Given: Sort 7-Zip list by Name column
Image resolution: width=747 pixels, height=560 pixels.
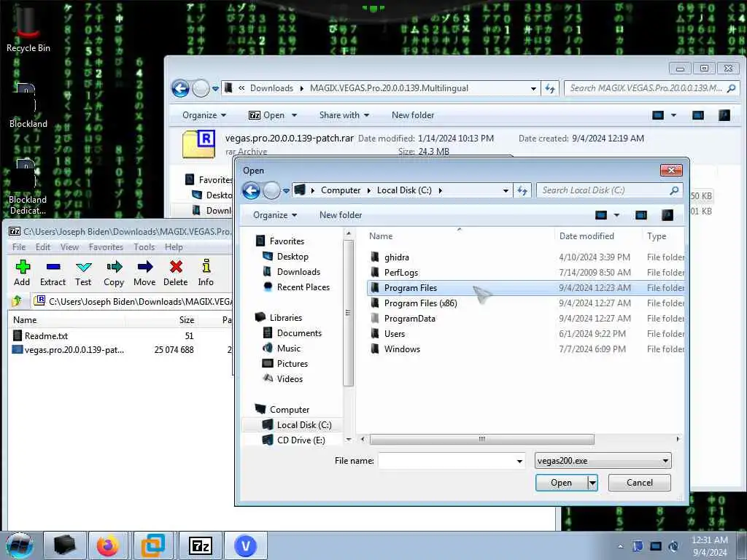Looking at the screenshot, I should [25, 320].
